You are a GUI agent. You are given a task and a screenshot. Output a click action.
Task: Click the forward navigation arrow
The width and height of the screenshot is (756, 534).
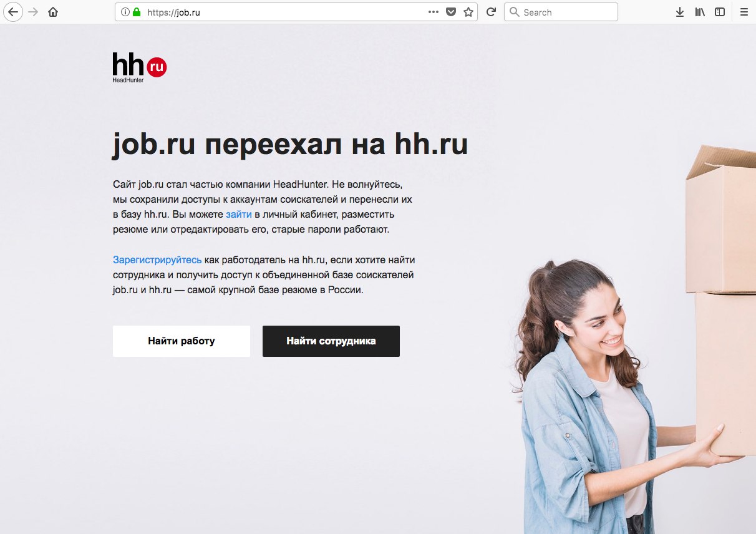[33, 12]
